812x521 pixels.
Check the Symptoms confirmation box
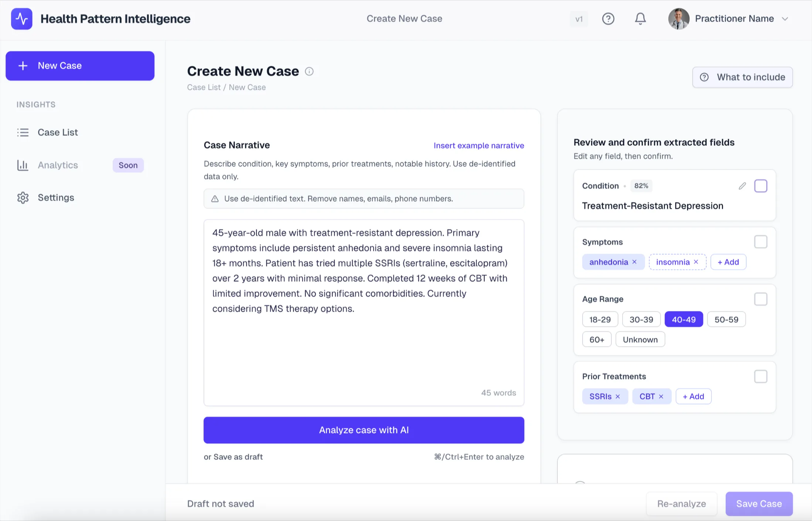[x=761, y=242]
